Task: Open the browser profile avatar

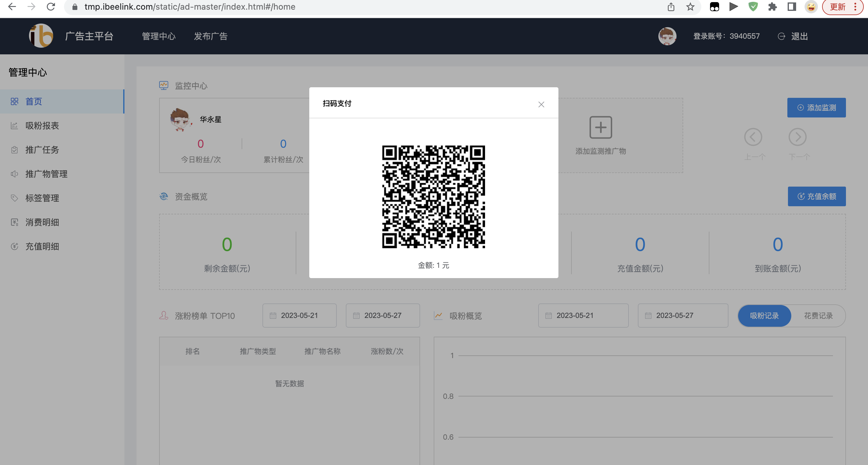Action: tap(811, 7)
